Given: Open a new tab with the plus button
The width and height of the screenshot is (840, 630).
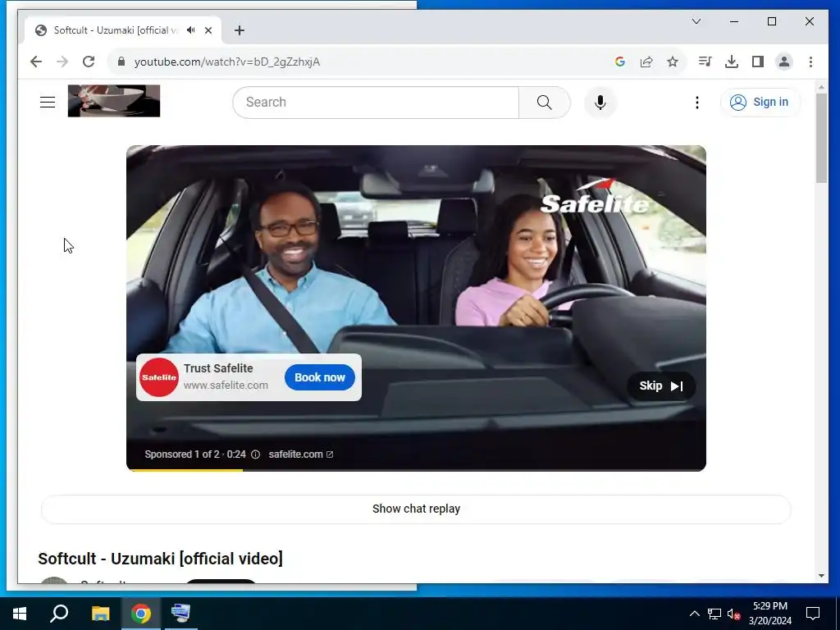Looking at the screenshot, I should [240, 30].
